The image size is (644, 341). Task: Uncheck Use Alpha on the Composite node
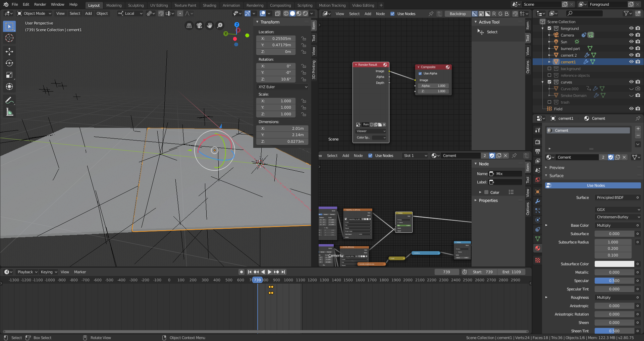coord(420,73)
